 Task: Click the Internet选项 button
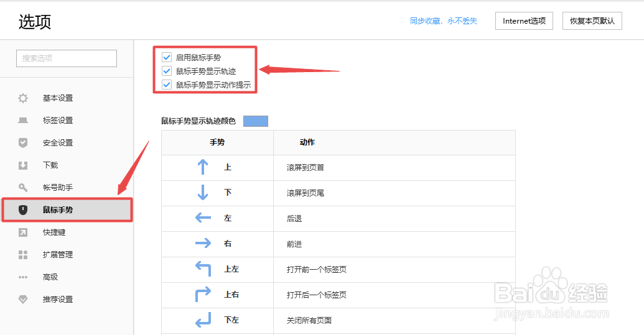524,21
